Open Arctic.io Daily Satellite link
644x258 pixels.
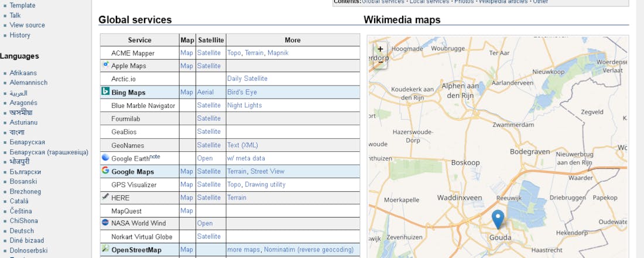pyautogui.click(x=247, y=79)
